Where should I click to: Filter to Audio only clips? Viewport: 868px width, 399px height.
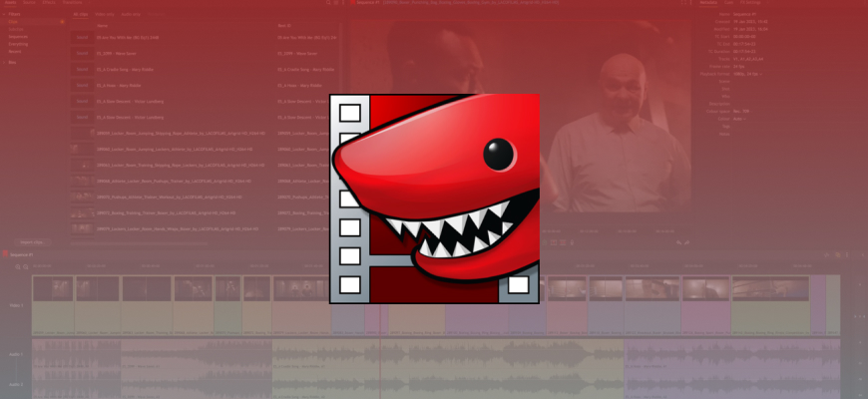point(131,14)
